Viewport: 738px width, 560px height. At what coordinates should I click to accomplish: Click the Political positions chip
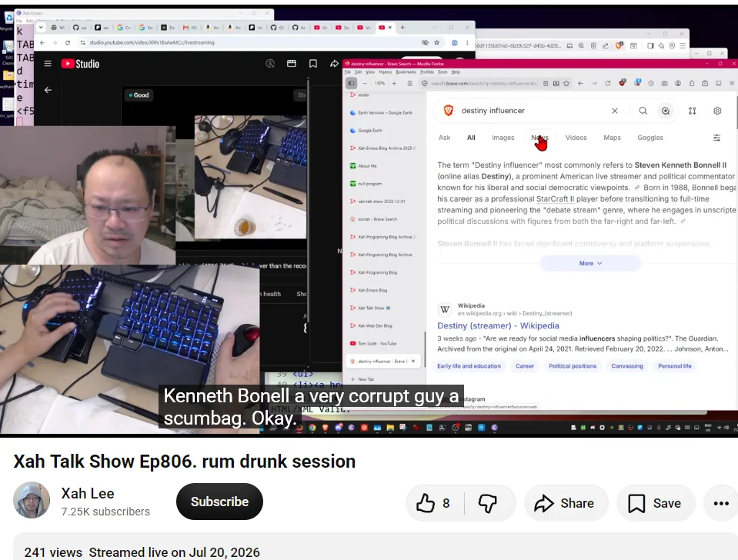573,365
